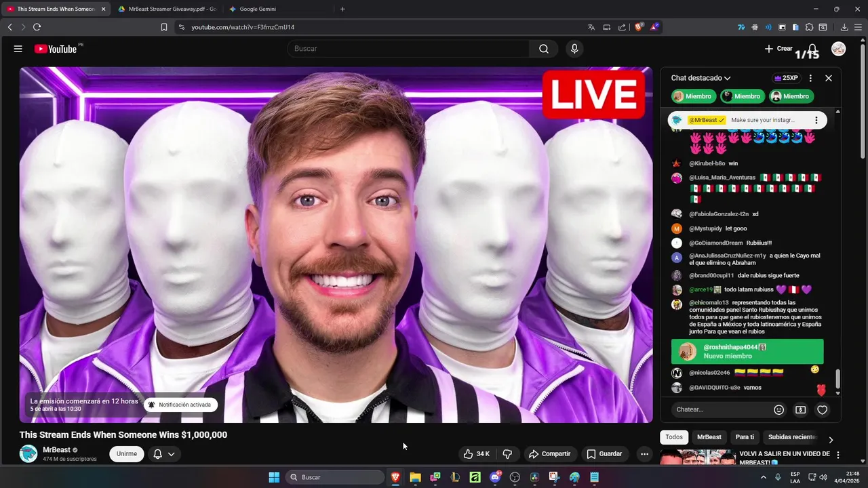Open Discord from the taskbar

495,477
